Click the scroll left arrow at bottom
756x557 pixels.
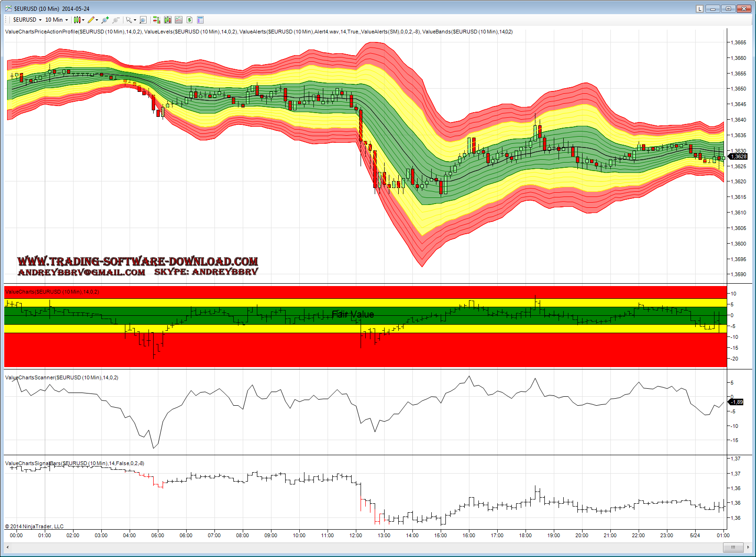(x=8, y=547)
